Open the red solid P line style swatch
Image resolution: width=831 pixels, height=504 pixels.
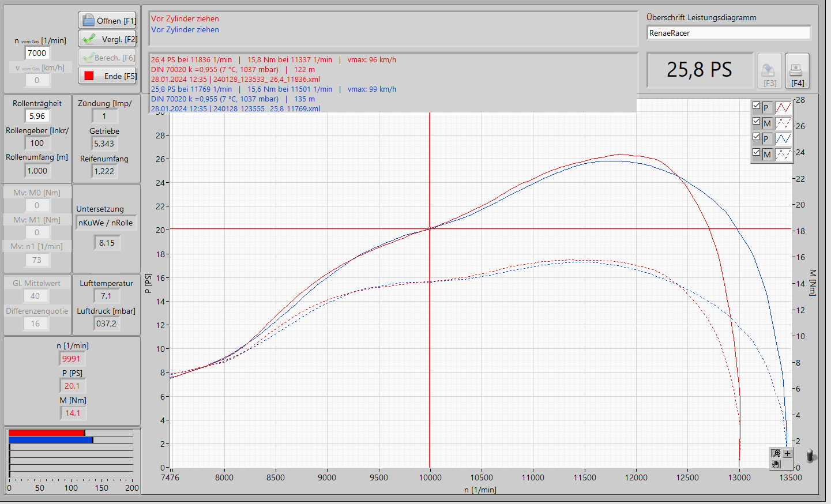(783, 107)
